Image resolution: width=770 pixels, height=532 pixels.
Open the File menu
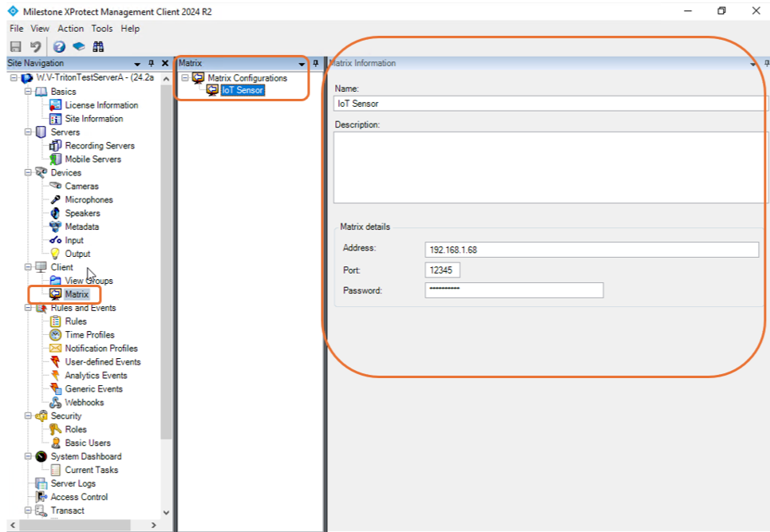[x=16, y=29]
